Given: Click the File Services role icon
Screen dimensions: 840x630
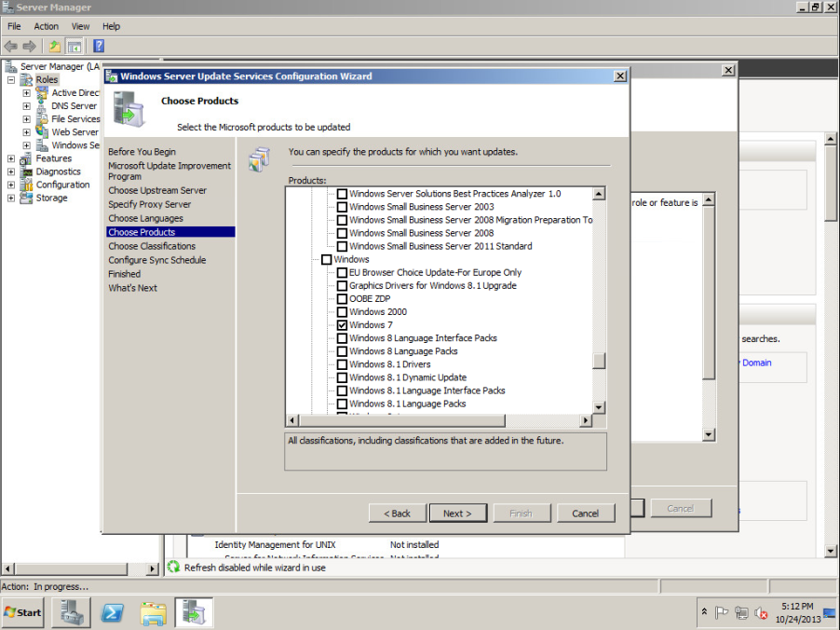Looking at the screenshot, I should [42, 119].
